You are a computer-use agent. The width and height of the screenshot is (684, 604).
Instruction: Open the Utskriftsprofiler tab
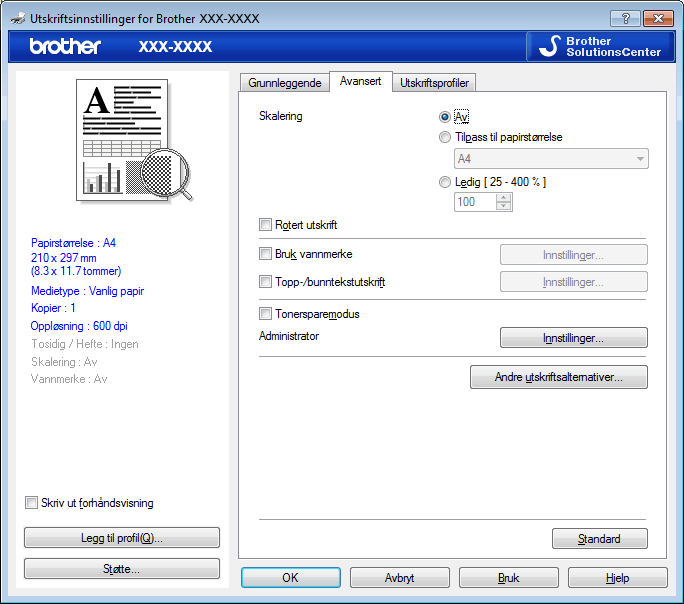click(433, 83)
